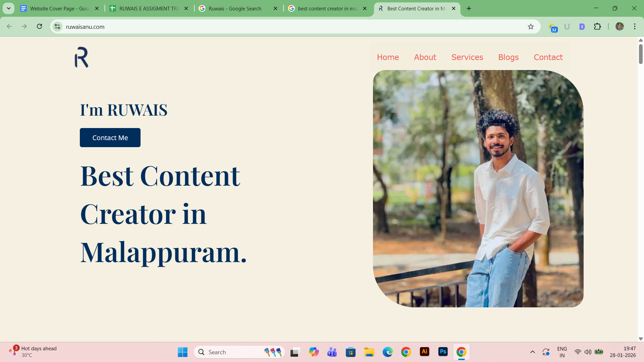Reload the page
The width and height of the screenshot is (644, 362).
point(39,26)
